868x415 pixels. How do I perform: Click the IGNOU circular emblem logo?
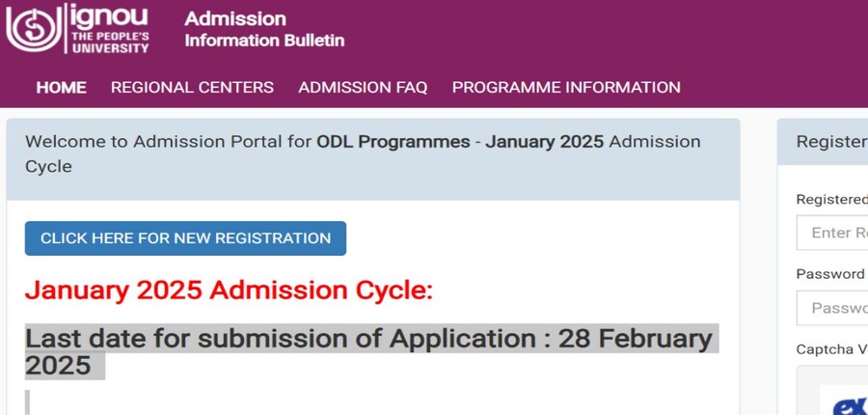[33, 29]
